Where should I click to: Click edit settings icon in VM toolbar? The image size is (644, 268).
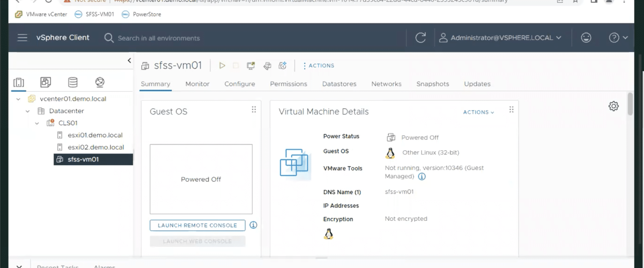[267, 66]
